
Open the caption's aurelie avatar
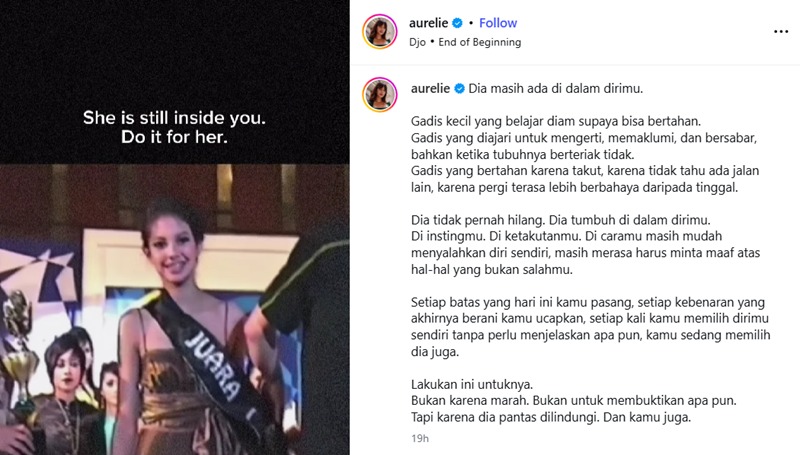[x=380, y=95]
